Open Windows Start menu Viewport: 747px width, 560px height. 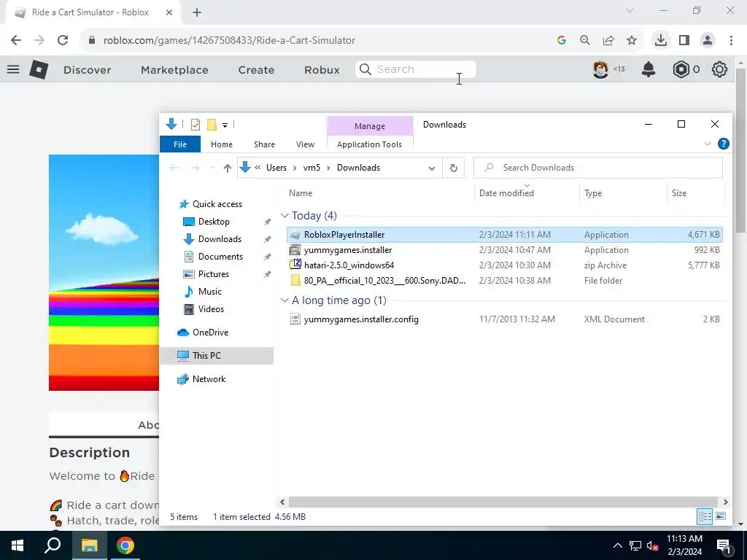point(18,545)
